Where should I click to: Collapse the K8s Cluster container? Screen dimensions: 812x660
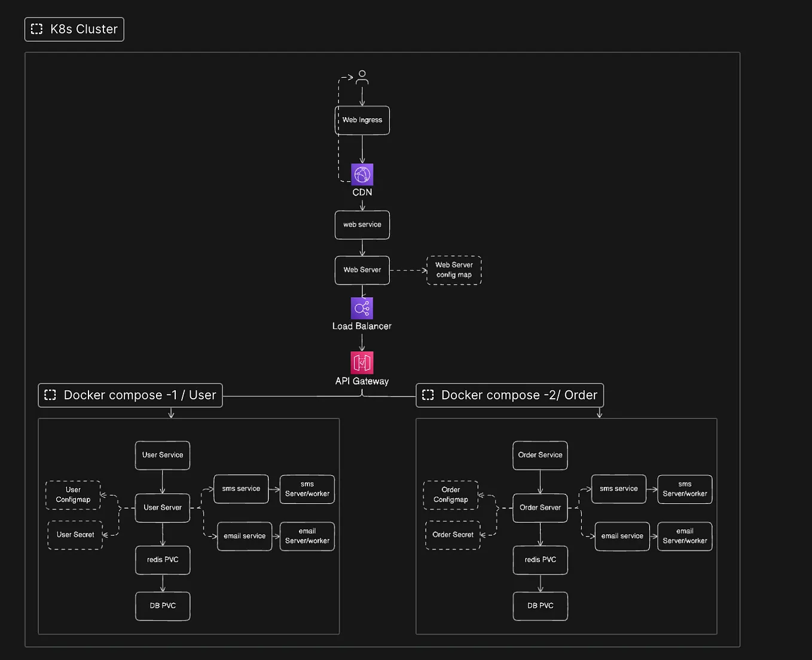click(36, 29)
